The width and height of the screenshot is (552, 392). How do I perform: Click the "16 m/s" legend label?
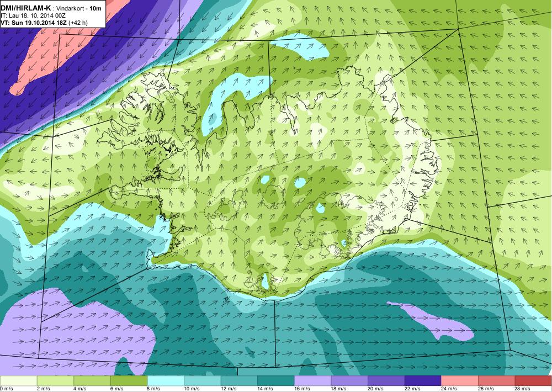(302, 389)
